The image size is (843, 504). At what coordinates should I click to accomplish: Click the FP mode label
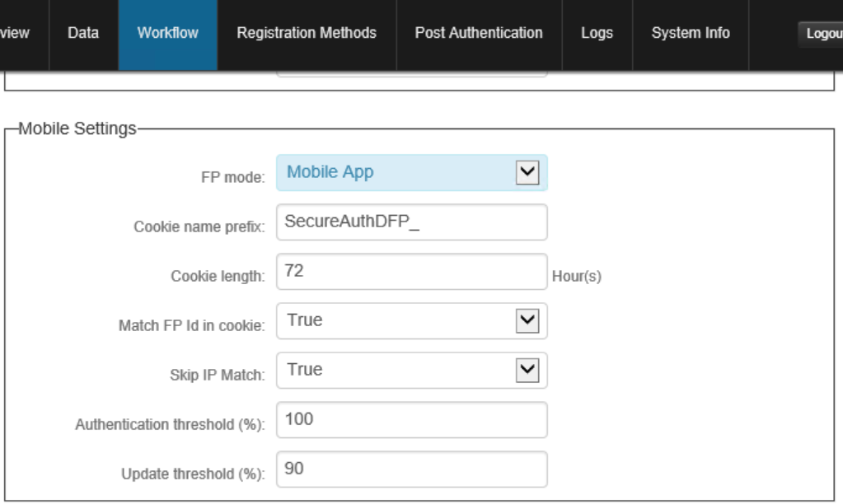click(x=232, y=177)
